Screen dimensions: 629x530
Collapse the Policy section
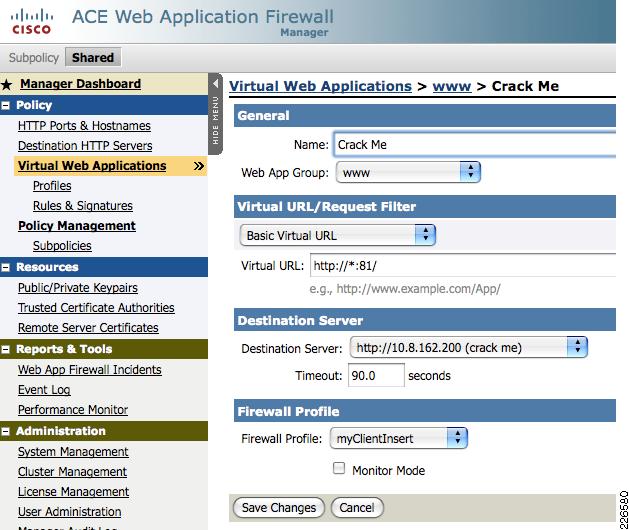6,106
